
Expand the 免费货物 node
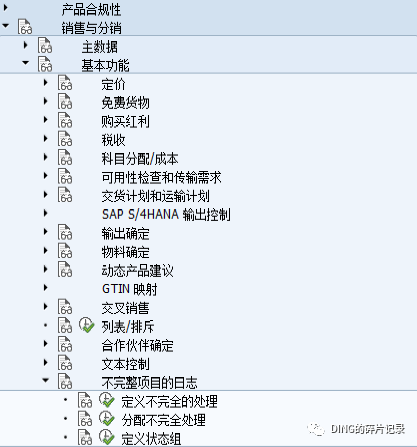pos(46,101)
